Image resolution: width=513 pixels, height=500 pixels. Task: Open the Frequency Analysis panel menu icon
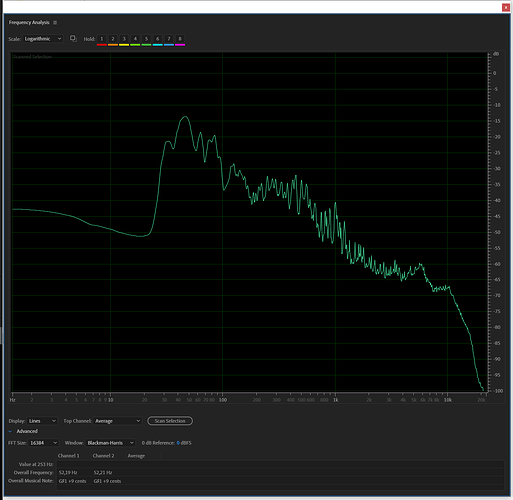(55, 23)
